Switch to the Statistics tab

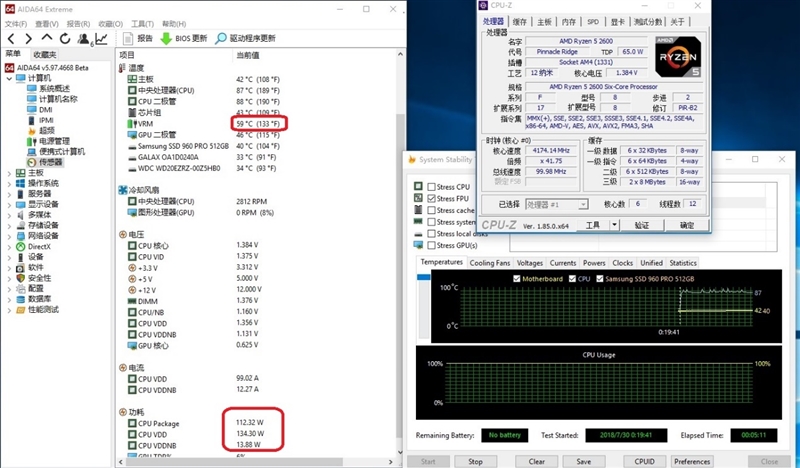click(x=683, y=263)
